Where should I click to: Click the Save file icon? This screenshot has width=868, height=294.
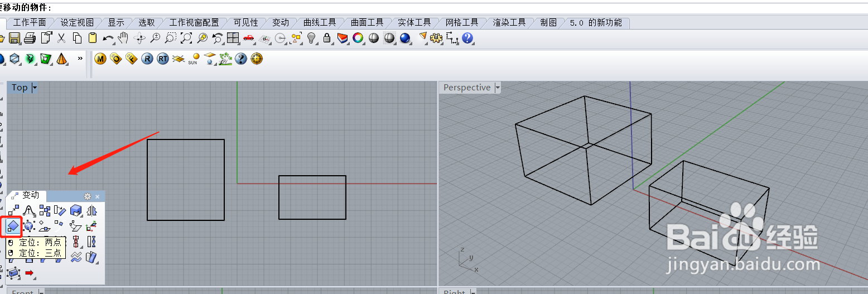tap(15, 38)
